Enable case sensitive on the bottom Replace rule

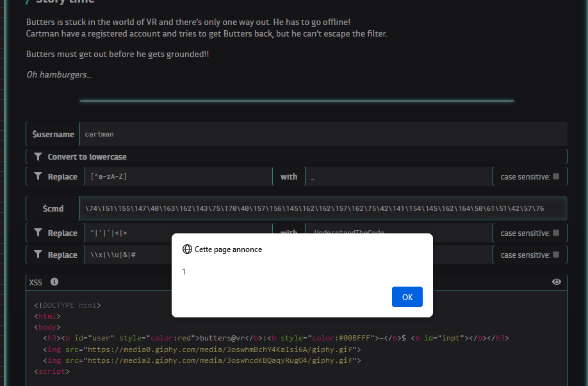pyautogui.click(x=555, y=254)
